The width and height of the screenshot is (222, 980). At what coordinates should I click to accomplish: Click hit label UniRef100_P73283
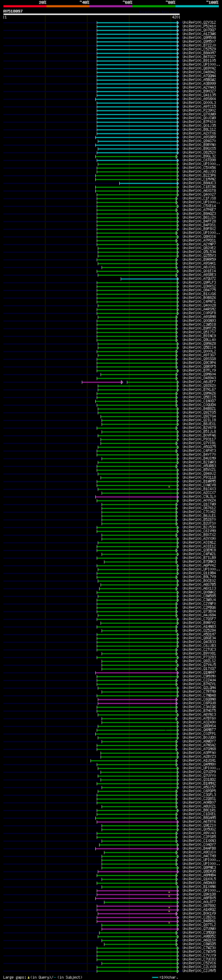pyautogui.click(x=199, y=657)
